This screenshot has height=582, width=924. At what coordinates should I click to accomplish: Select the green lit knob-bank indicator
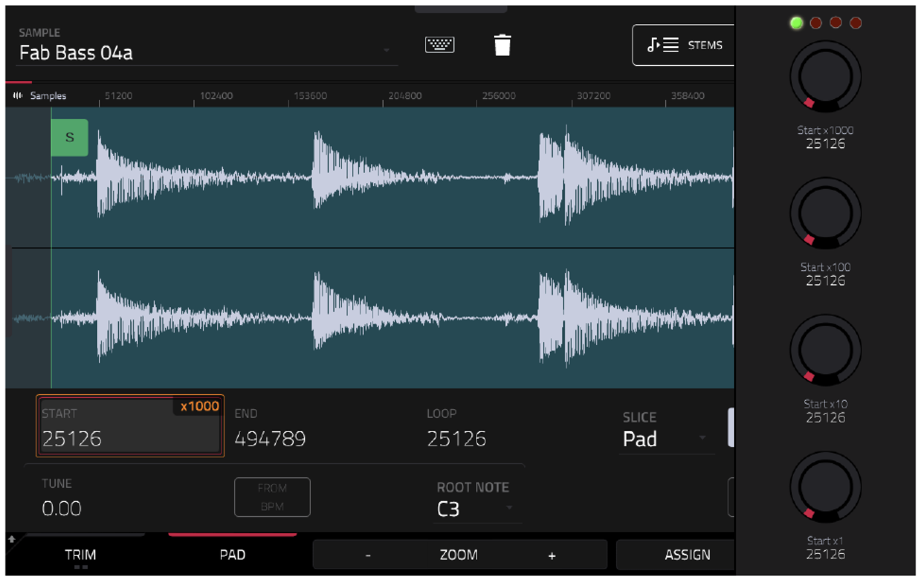(796, 23)
